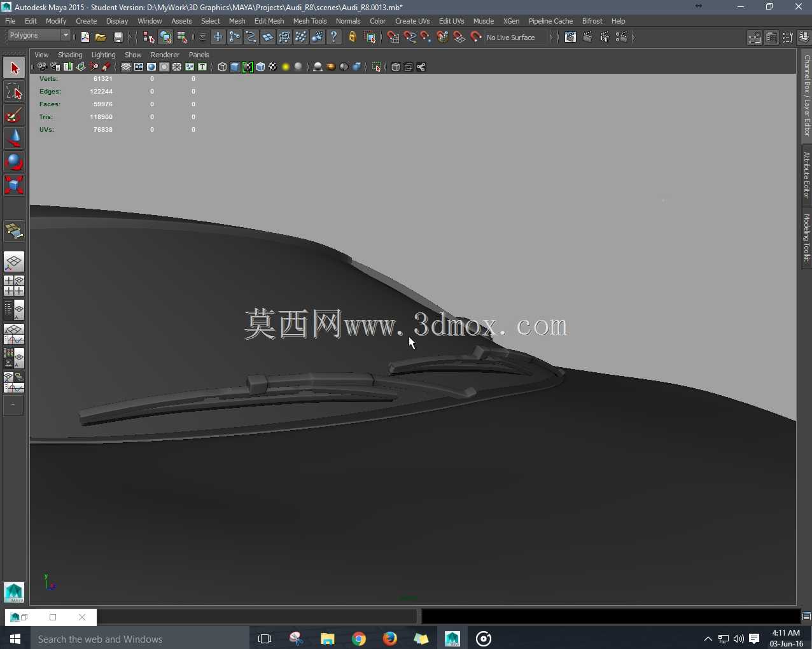
Task: Toggle Snap to points magnet
Action: [x=426, y=38]
